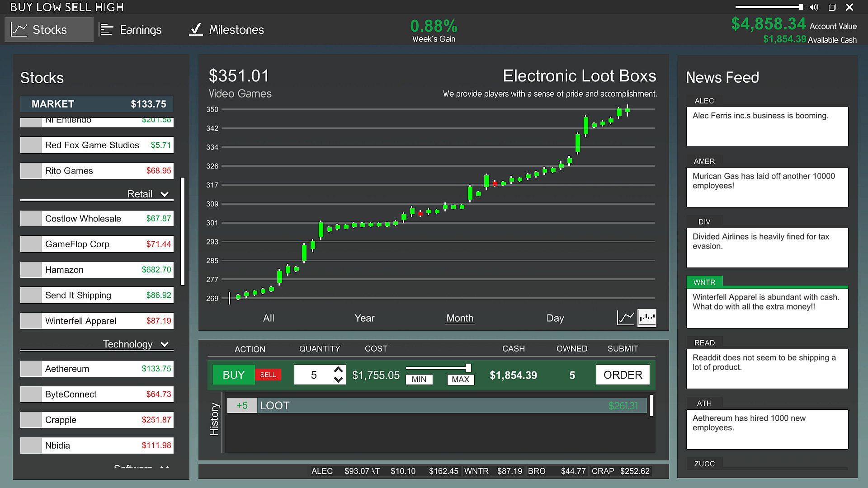
Task: Select the All chart range
Action: coord(269,318)
